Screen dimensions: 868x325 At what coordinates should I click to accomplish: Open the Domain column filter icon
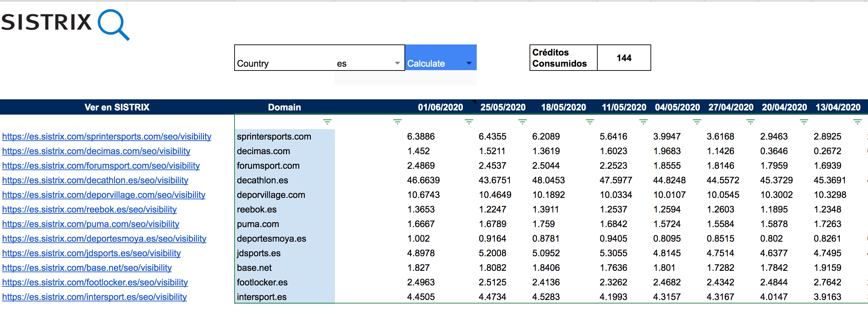tap(327, 122)
